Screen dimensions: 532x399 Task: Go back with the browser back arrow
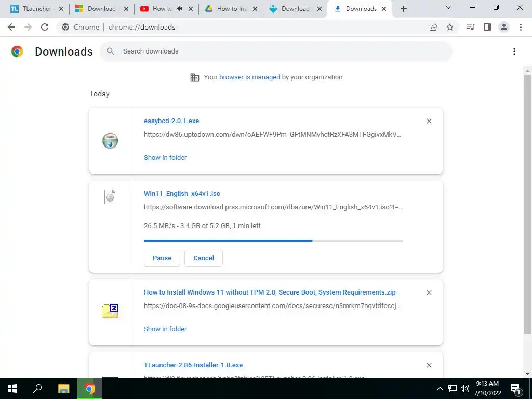click(11, 27)
